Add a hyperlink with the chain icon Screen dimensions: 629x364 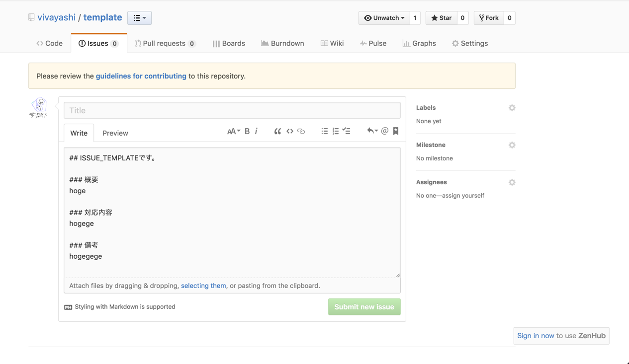(x=301, y=131)
